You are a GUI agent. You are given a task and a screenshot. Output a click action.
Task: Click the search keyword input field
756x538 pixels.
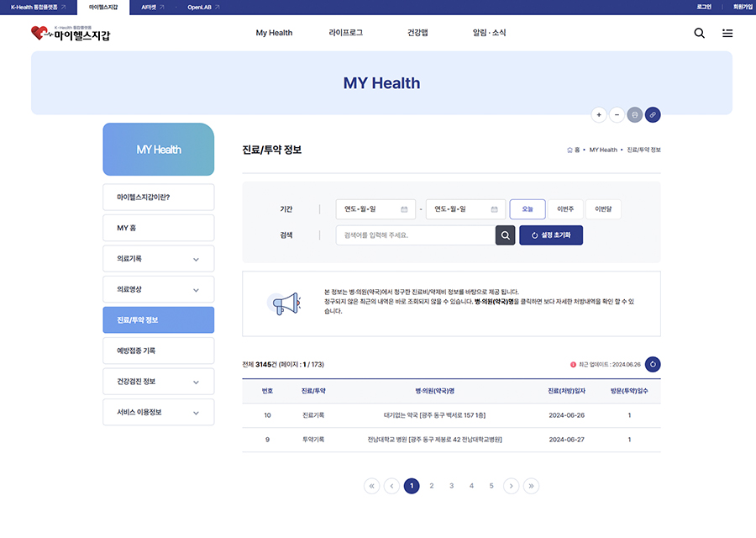click(414, 235)
